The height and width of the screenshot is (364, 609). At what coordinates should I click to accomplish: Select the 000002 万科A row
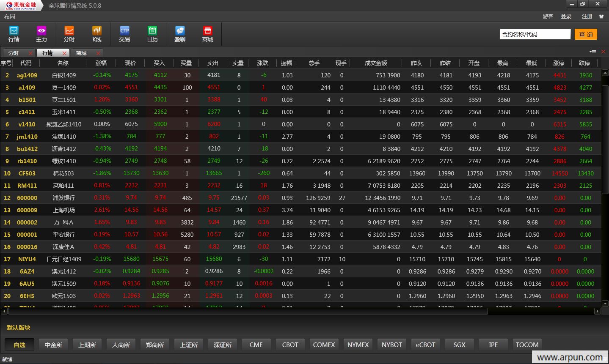pos(300,222)
